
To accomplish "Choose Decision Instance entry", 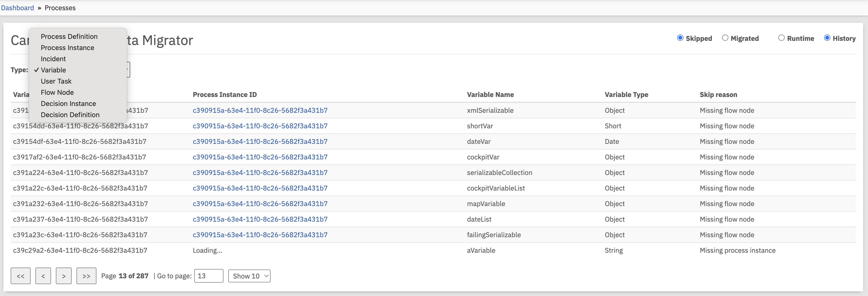I will [68, 104].
